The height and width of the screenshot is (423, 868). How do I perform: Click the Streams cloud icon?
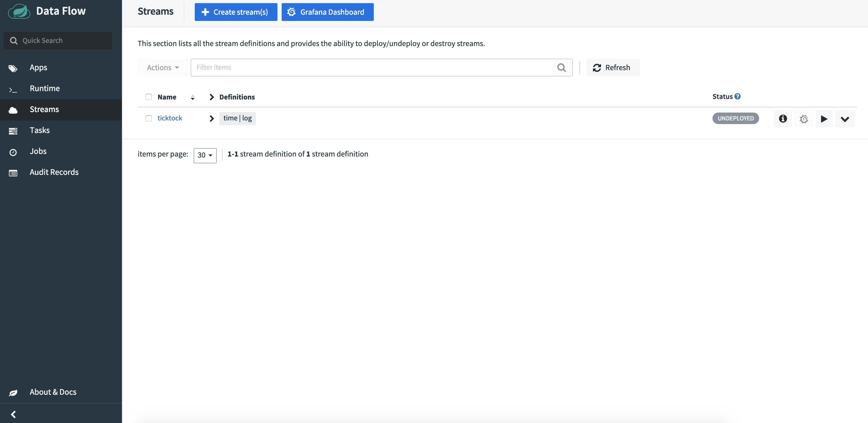pos(13,110)
